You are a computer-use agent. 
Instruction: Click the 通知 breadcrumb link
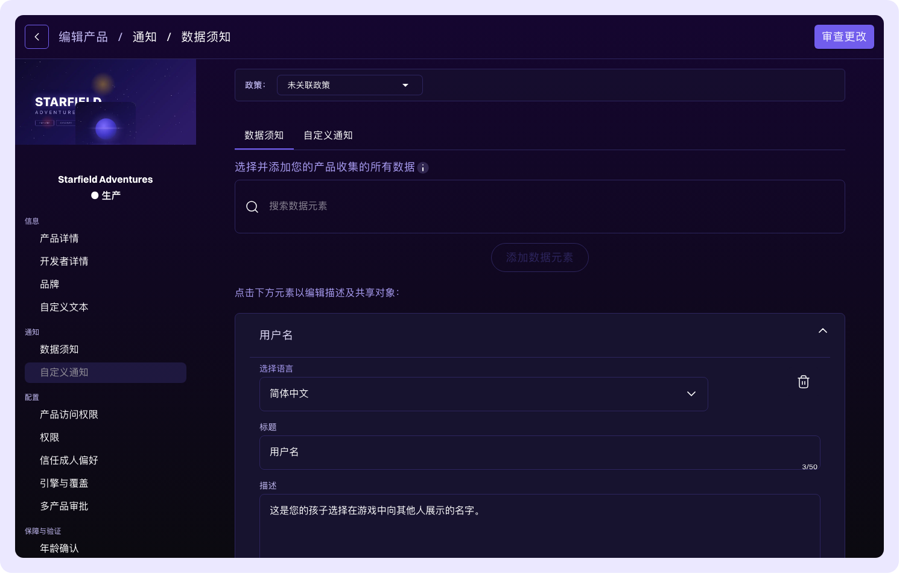point(145,37)
